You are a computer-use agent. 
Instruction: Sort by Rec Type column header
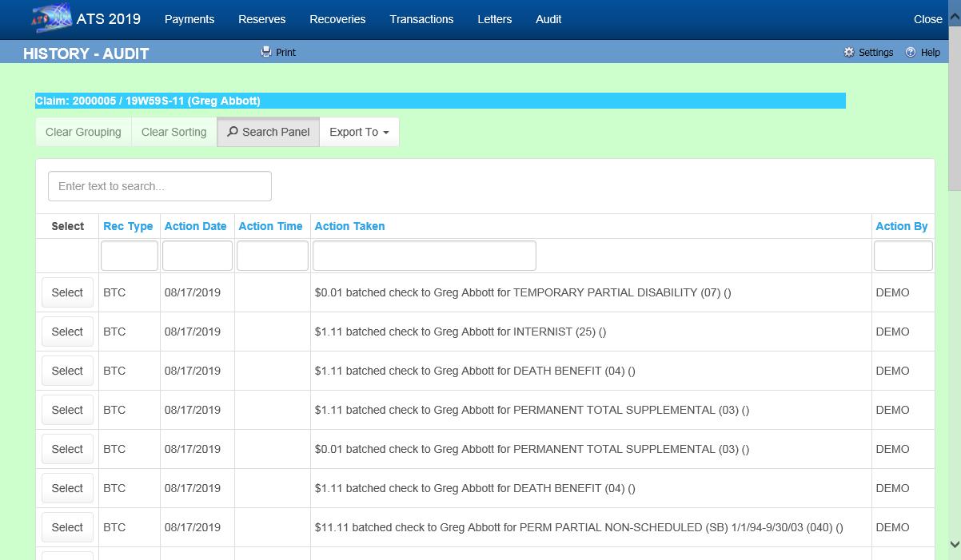(128, 226)
